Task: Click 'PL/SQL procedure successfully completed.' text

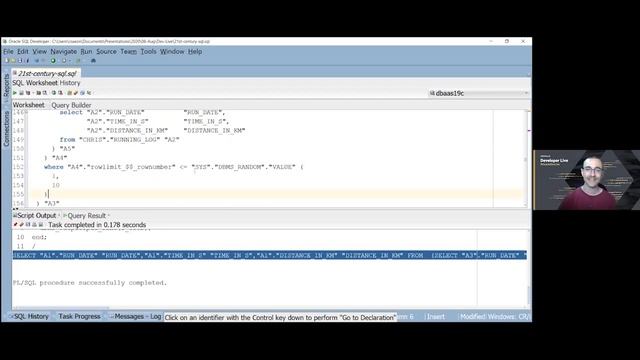Action: 90,282
